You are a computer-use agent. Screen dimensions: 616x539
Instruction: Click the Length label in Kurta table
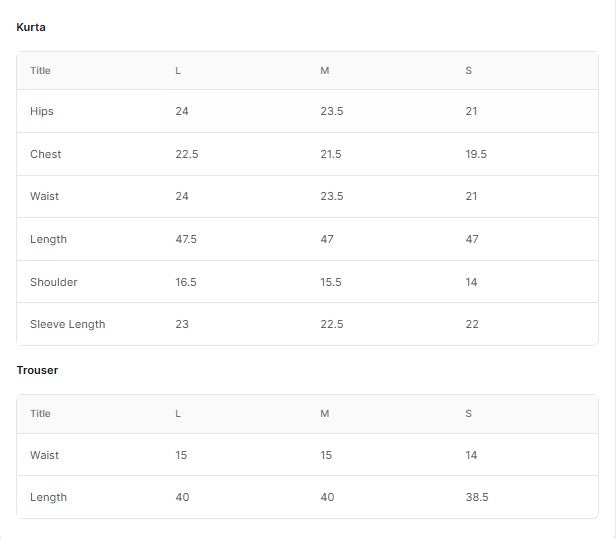(x=48, y=239)
